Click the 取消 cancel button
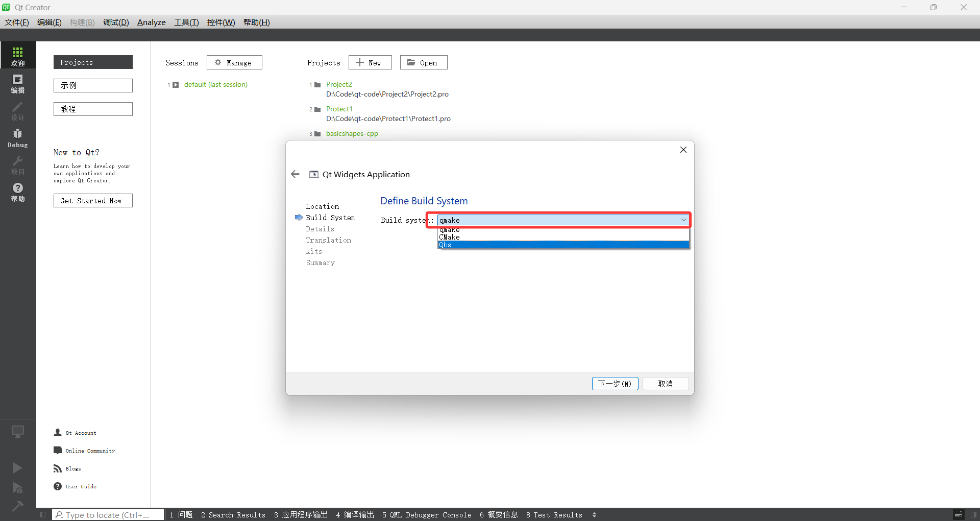 (x=666, y=384)
